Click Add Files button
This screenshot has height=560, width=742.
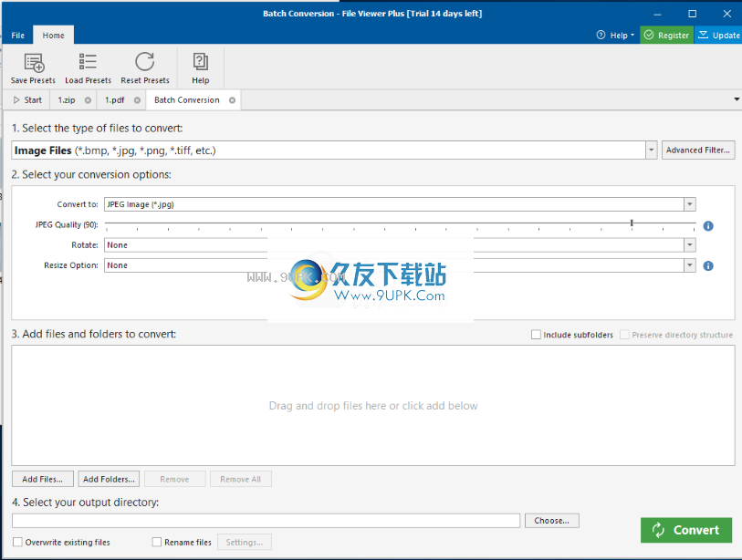[x=43, y=479]
